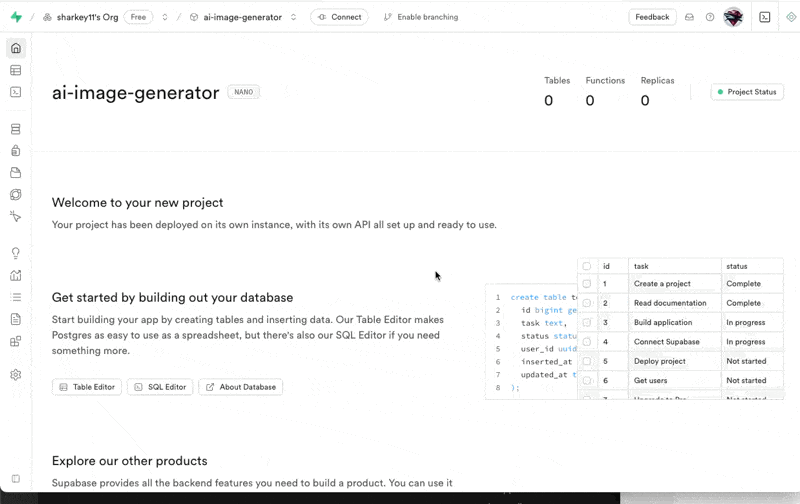Open SQL Editor icon in sidebar

[15, 92]
